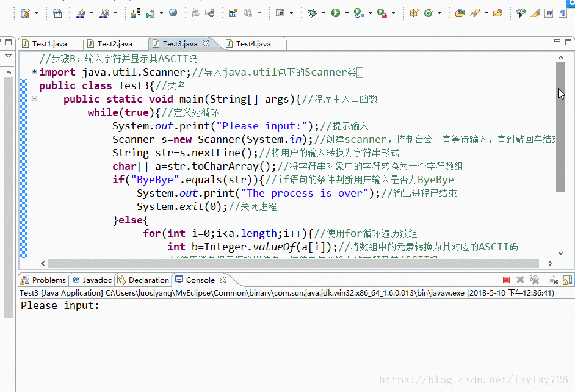Toggle Show Whitespace Characters pilcrow icon

pyautogui.click(x=563, y=13)
